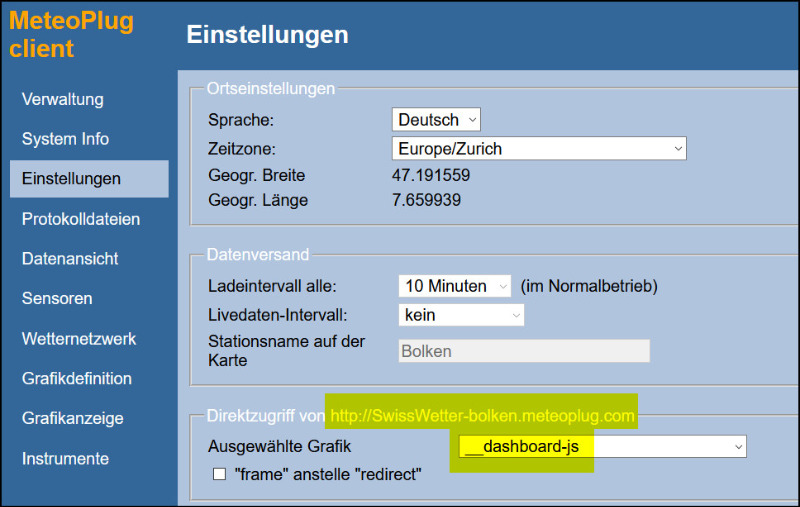The height and width of the screenshot is (507, 800).
Task: Navigate to Sensoren
Action: tap(57, 298)
